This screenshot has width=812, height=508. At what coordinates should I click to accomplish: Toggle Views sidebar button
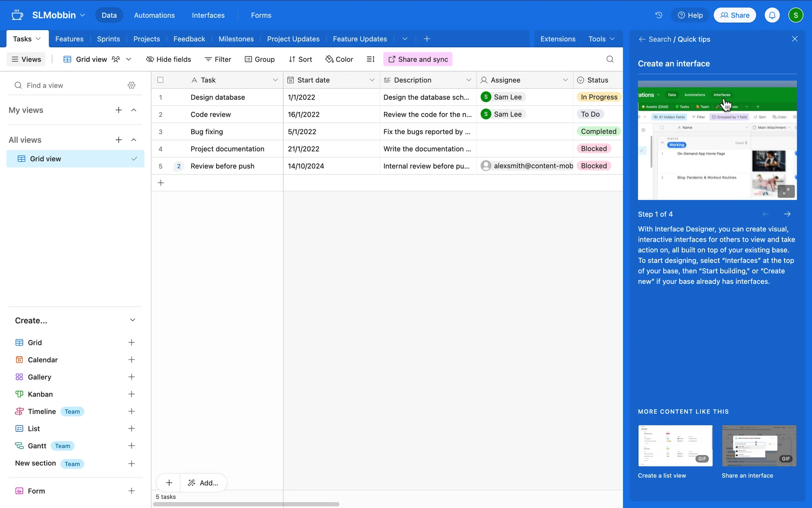[x=26, y=59]
